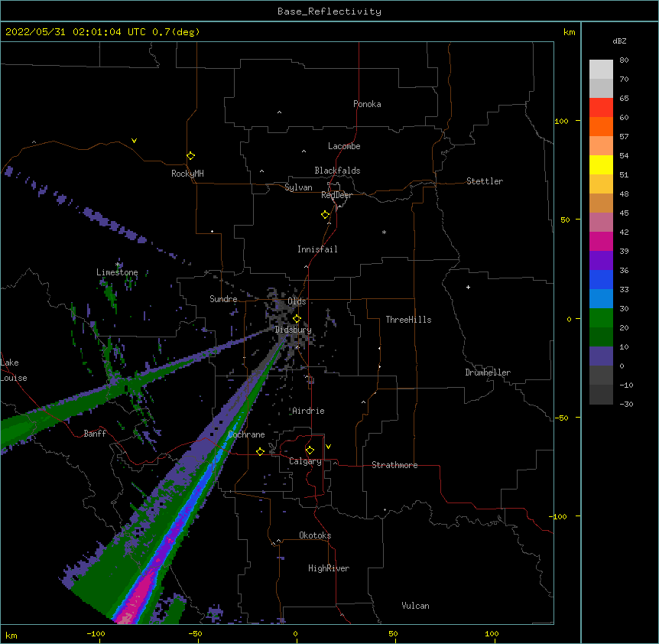Click the Lacombe city label
This screenshot has height=644, width=659.
344,146
